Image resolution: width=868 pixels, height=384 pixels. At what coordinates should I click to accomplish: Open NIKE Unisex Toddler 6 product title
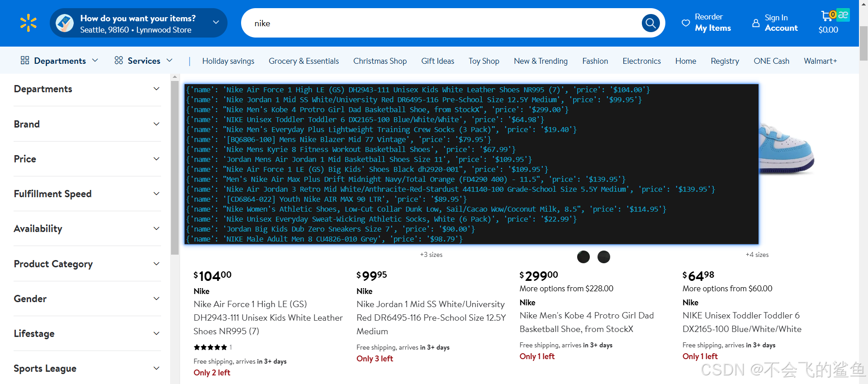point(742,322)
